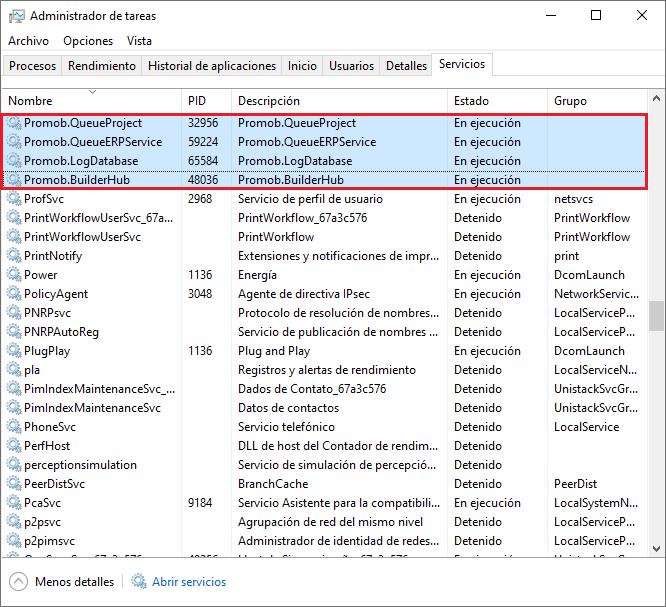The image size is (666, 607).
Task: Click the 'LocalService' group cell of PhoneSvc
Action: tap(587, 427)
